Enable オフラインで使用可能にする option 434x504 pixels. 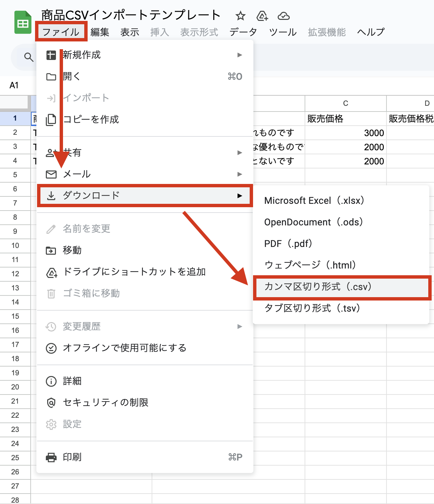pos(125,348)
